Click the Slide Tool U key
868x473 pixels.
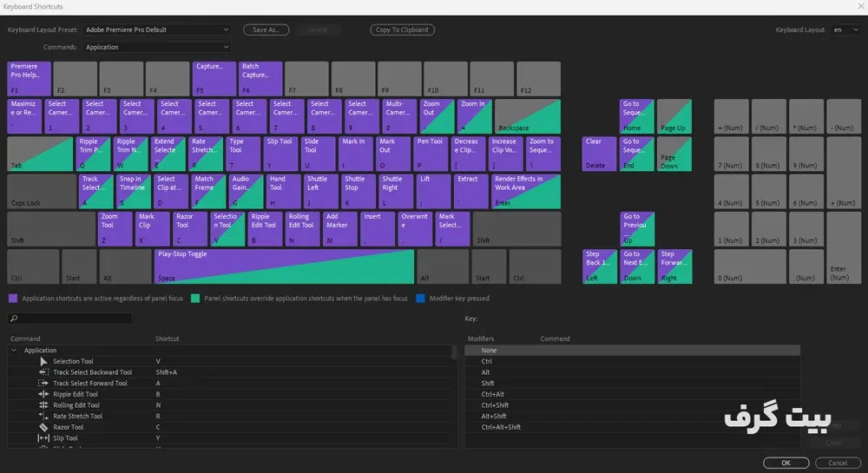[319, 154]
